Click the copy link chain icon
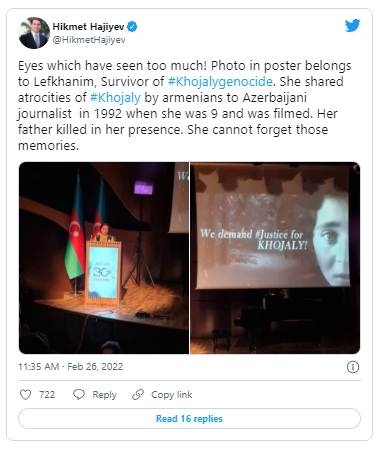The height and width of the screenshot is (454, 382). tap(138, 395)
